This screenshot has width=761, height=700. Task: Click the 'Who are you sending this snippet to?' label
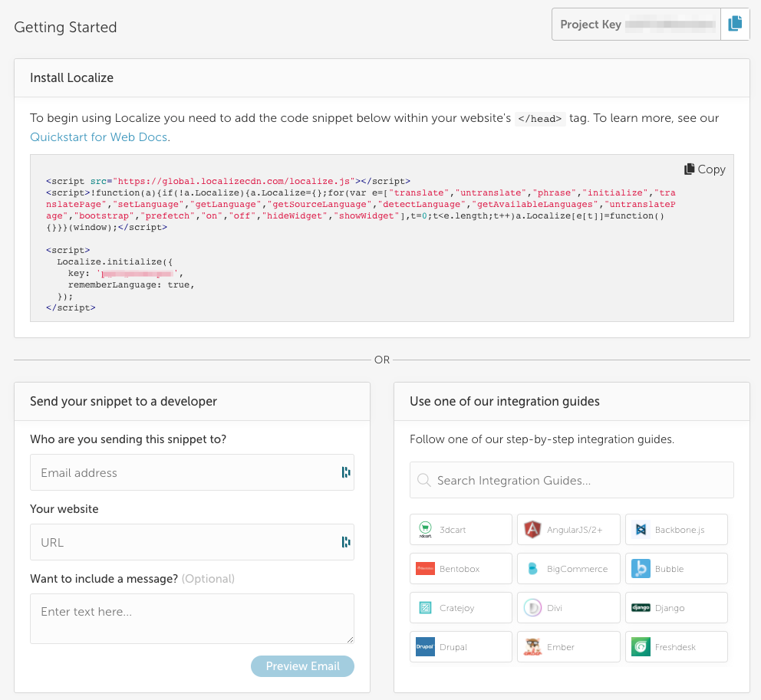[x=128, y=439]
